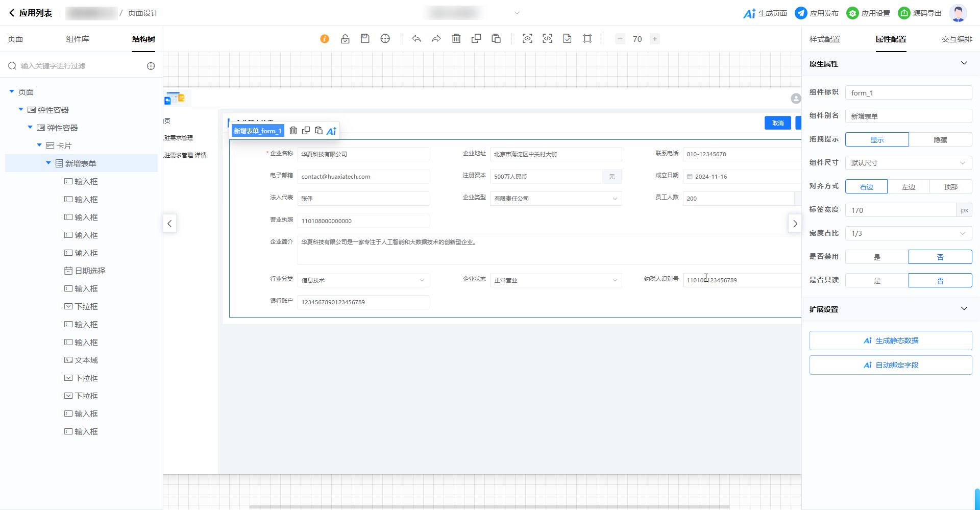Click the orange info icon in the toolbar

pyautogui.click(x=325, y=39)
